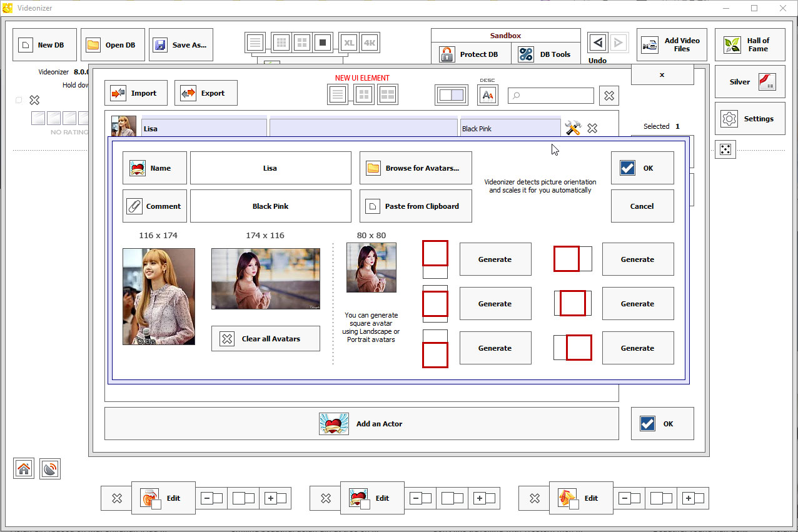The width and height of the screenshot is (798, 532).
Task: Click the New DB button
Action: point(44,45)
